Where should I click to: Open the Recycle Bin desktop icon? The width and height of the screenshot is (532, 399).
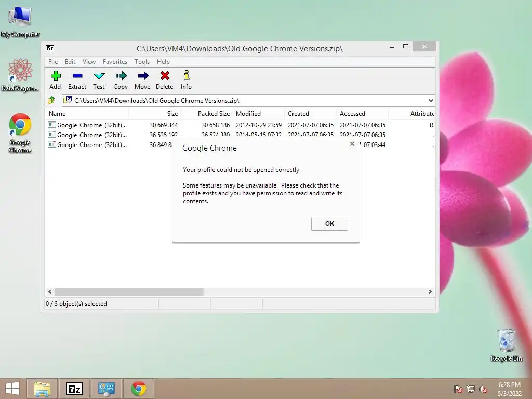(x=506, y=345)
